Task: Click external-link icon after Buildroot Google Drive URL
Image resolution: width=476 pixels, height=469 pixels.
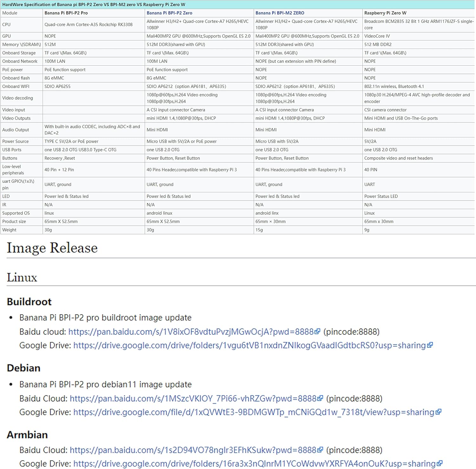Action: (430, 345)
